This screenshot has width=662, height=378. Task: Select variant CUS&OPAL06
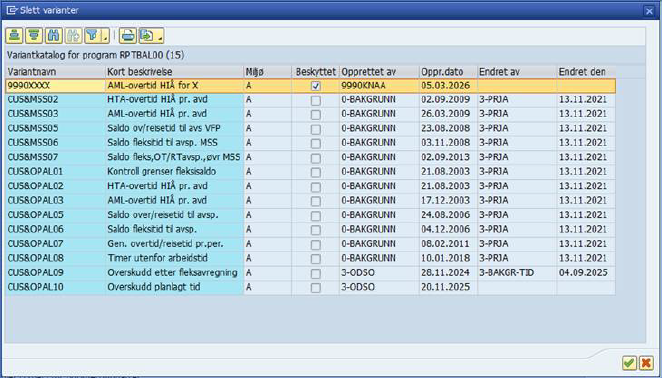[55, 230]
